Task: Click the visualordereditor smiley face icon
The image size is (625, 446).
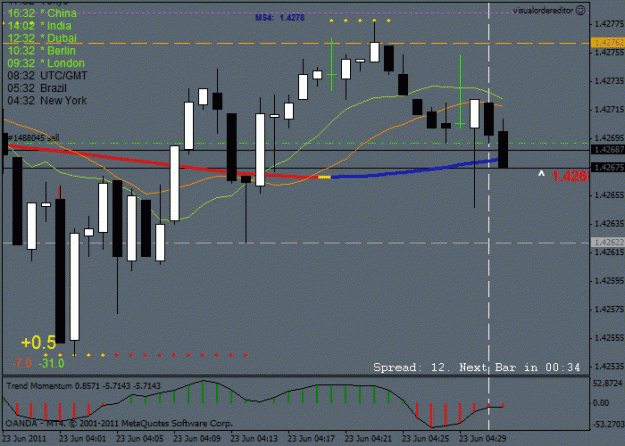Action: [x=581, y=10]
